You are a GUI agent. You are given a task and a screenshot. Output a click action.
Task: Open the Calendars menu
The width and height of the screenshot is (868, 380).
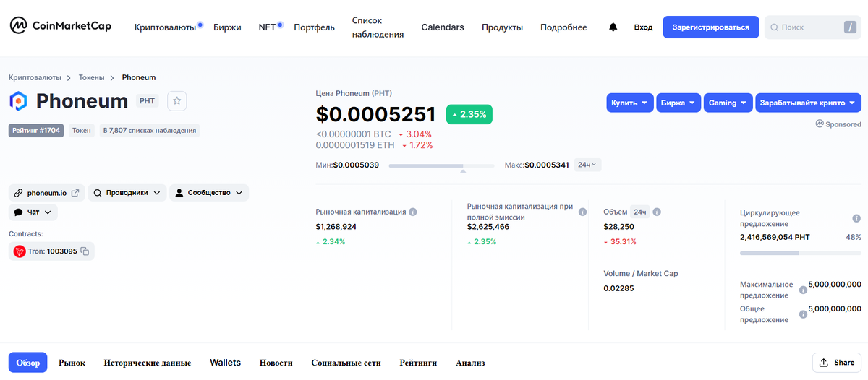pyautogui.click(x=443, y=27)
